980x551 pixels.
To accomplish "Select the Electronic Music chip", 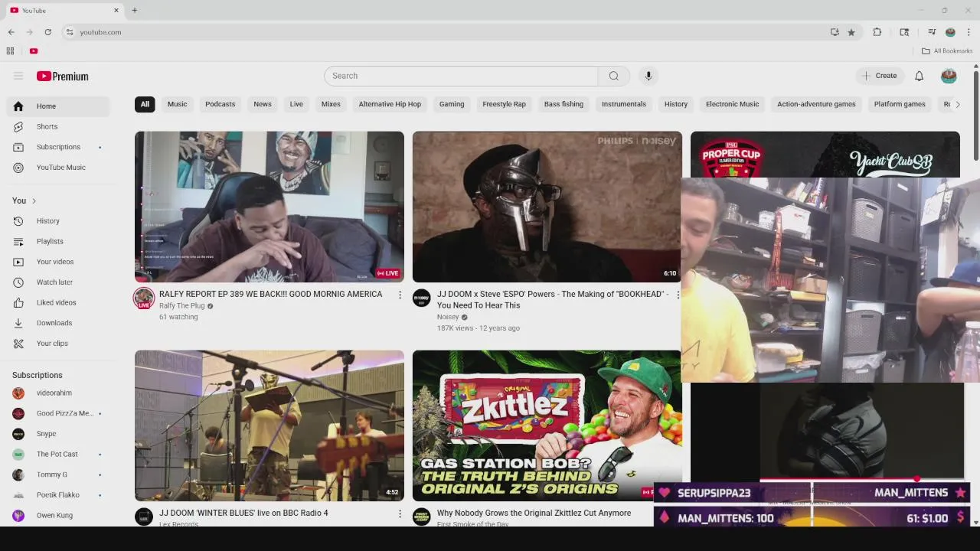I will (732, 104).
